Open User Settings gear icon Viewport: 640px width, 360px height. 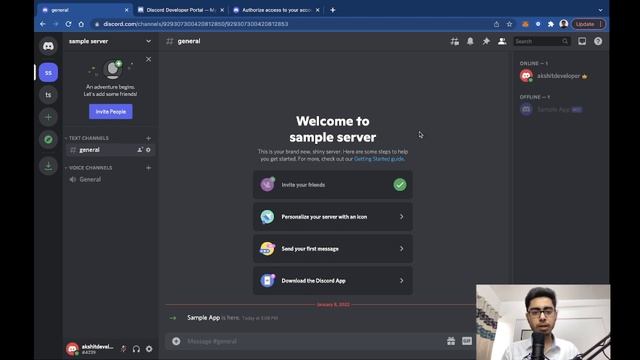click(x=149, y=349)
